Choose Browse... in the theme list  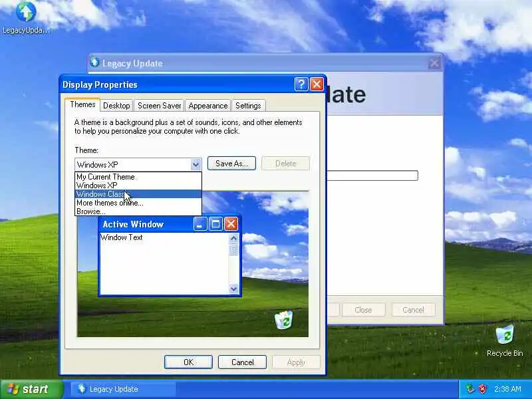click(x=138, y=211)
